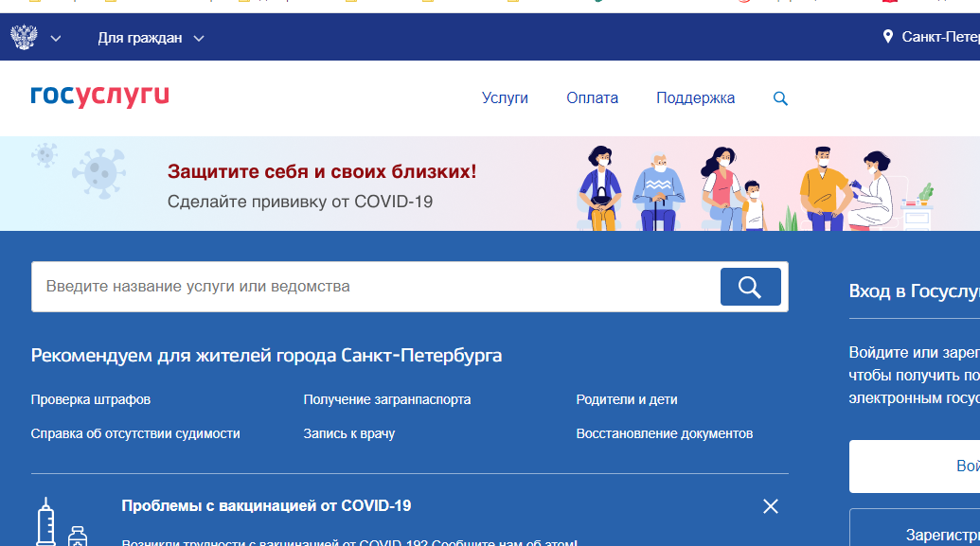Focus the service or agency search field
This screenshot has height=546, width=980.
pos(375,287)
